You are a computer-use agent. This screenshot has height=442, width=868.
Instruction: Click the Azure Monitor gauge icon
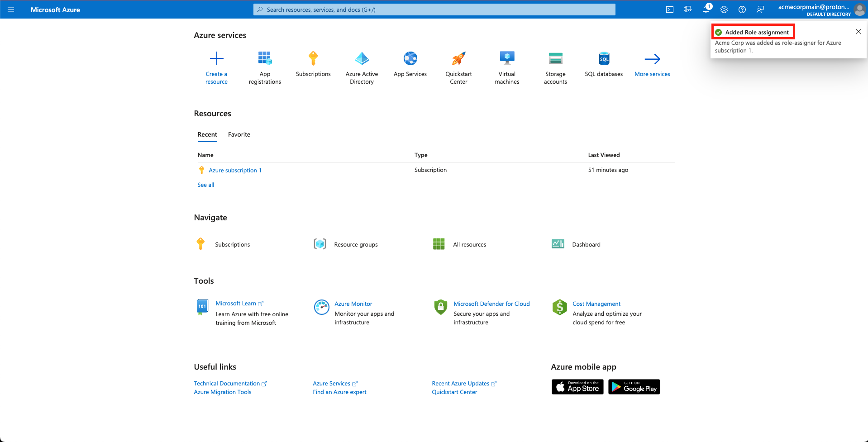(322, 307)
